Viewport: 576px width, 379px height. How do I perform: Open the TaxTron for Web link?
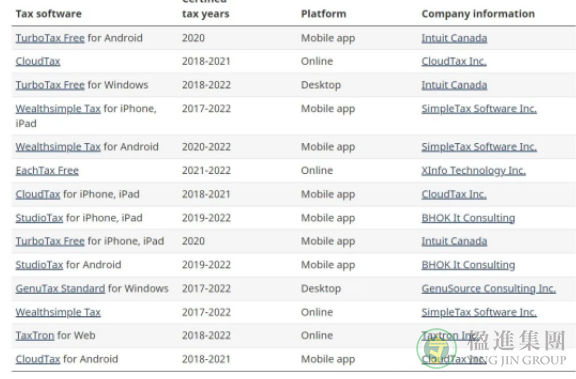pos(35,336)
